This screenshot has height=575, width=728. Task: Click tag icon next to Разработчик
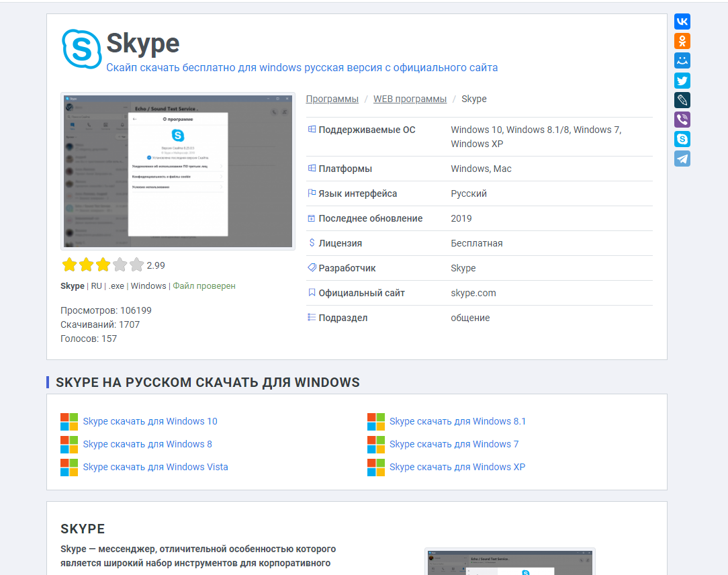click(312, 267)
